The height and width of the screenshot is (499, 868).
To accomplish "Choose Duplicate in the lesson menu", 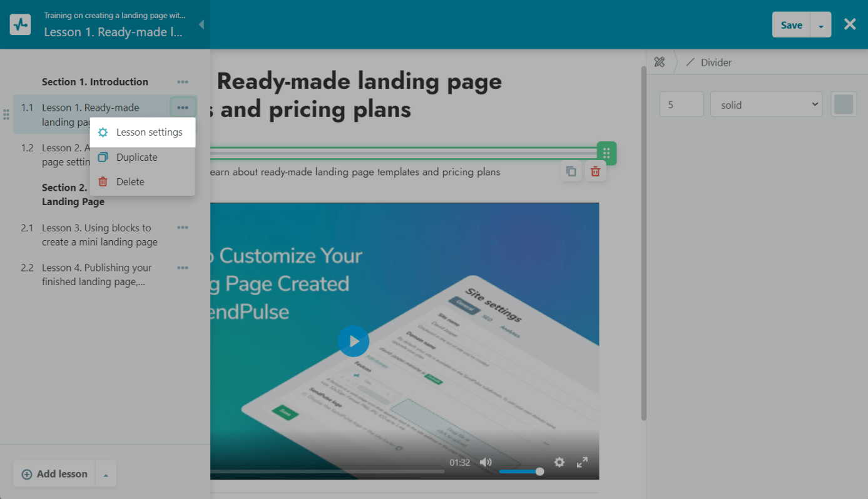I will (x=136, y=158).
